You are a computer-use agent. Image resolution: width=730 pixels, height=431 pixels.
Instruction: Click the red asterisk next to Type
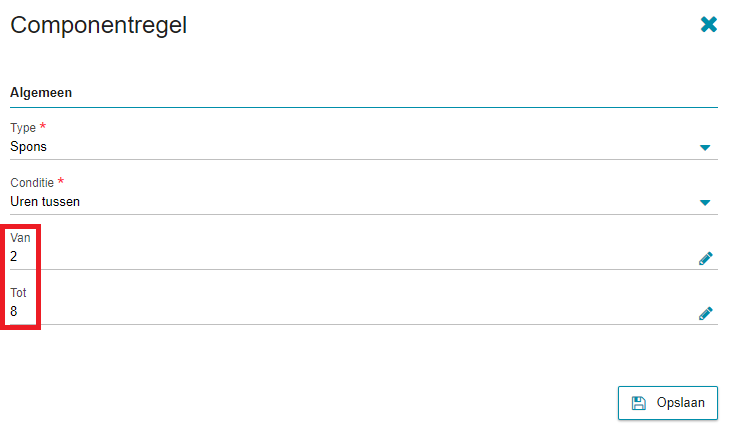(x=43, y=126)
